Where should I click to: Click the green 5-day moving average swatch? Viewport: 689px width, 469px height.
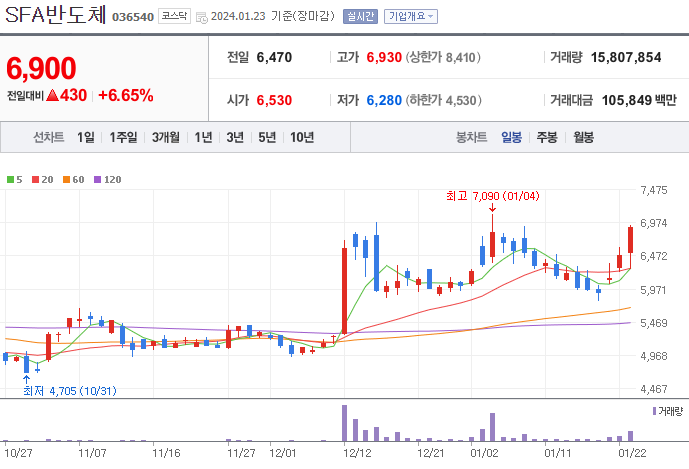coord(11,179)
